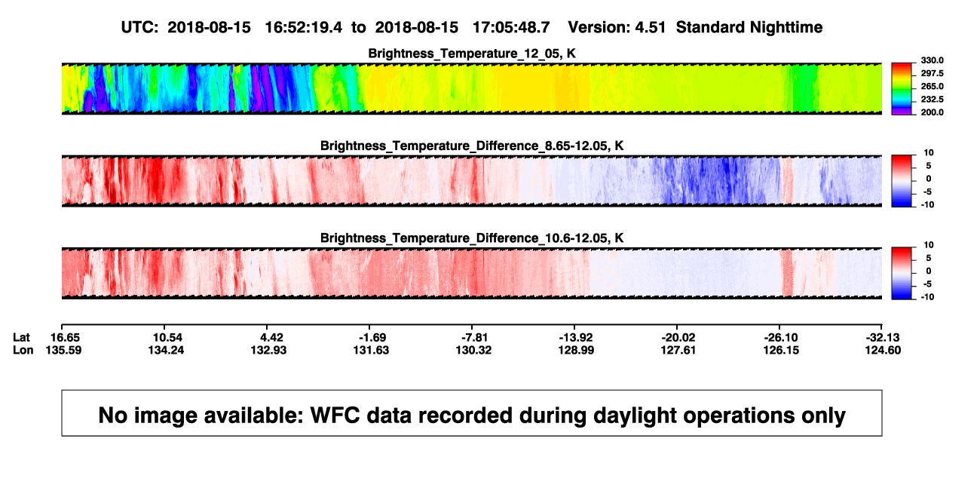Click the Lon axis label
The image size is (980, 503).
point(23,350)
